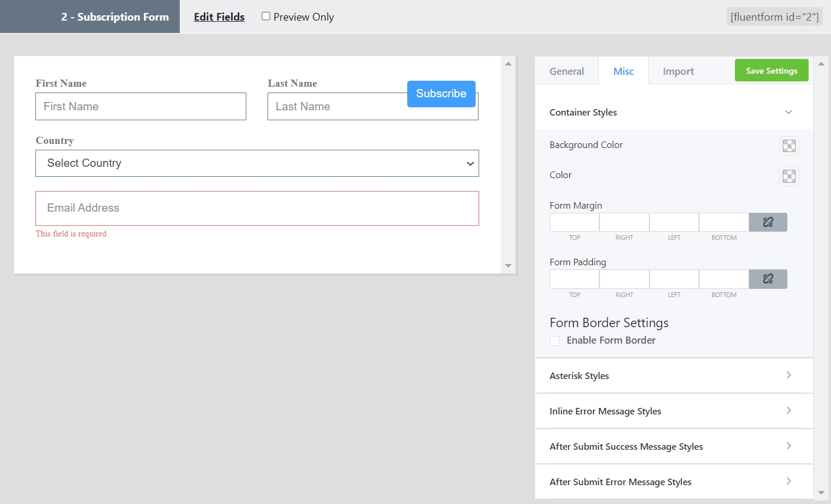The image size is (831, 504).
Task: Click settings panel scroll-up arrow
Action: (x=821, y=64)
